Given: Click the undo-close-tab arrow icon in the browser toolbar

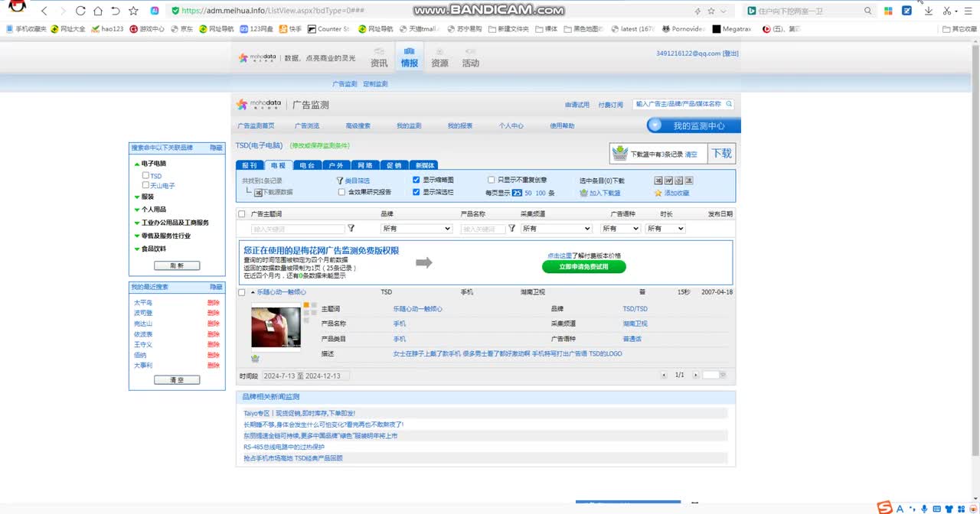Looking at the screenshot, I should [x=116, y=11].
